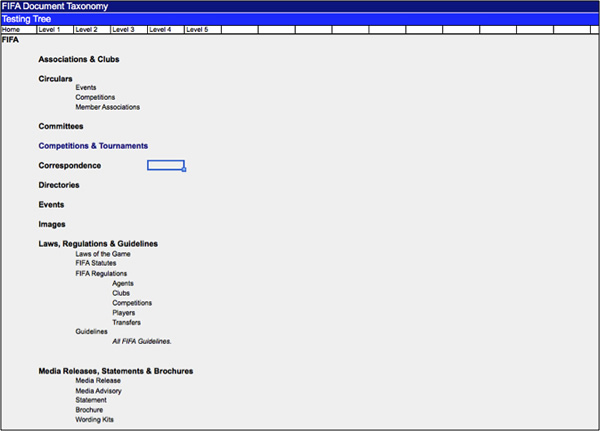The width and height of the screenshot is (600, 431).
Task: Click the Testing Tree subtitle
Action: pyautogui.click(x=26, y=19)
